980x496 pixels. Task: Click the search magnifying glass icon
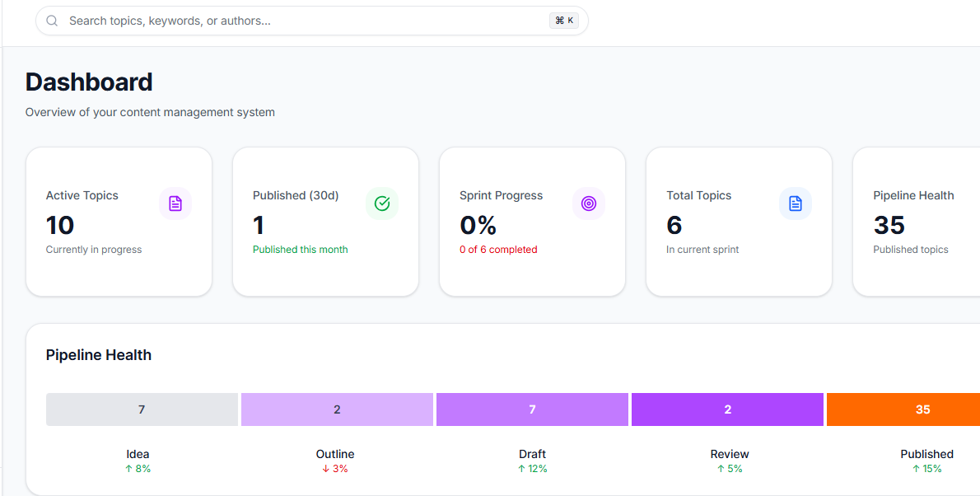[x=52, y=20]
